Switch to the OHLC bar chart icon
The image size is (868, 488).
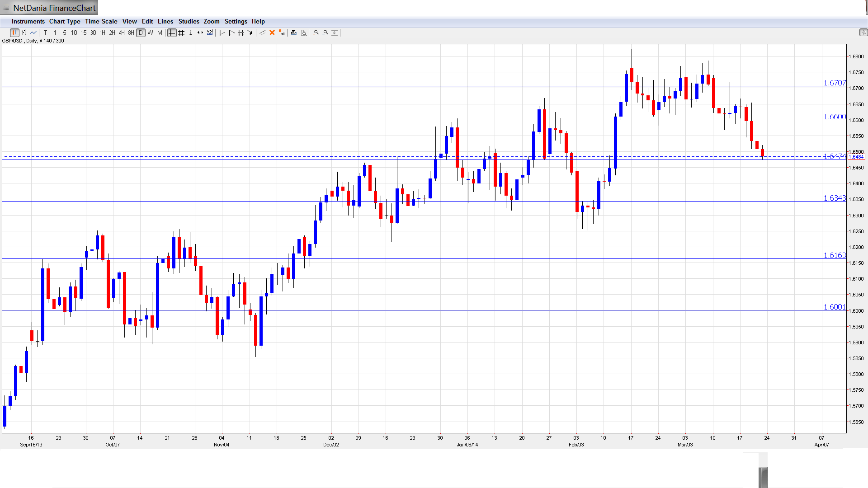click(24, 33)
